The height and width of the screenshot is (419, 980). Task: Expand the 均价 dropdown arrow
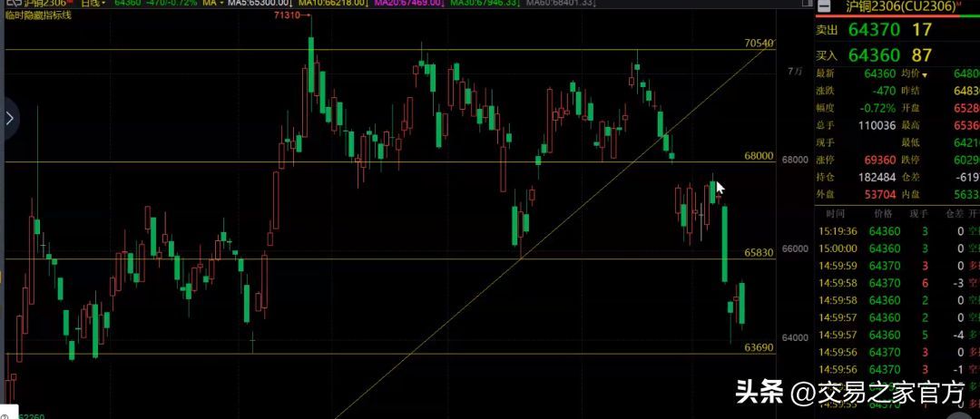tap(926, 73)
